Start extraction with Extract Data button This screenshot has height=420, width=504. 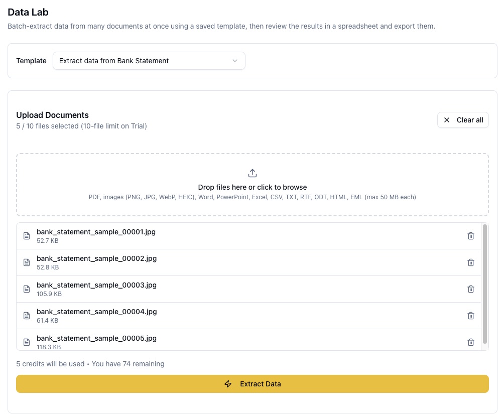253,384
